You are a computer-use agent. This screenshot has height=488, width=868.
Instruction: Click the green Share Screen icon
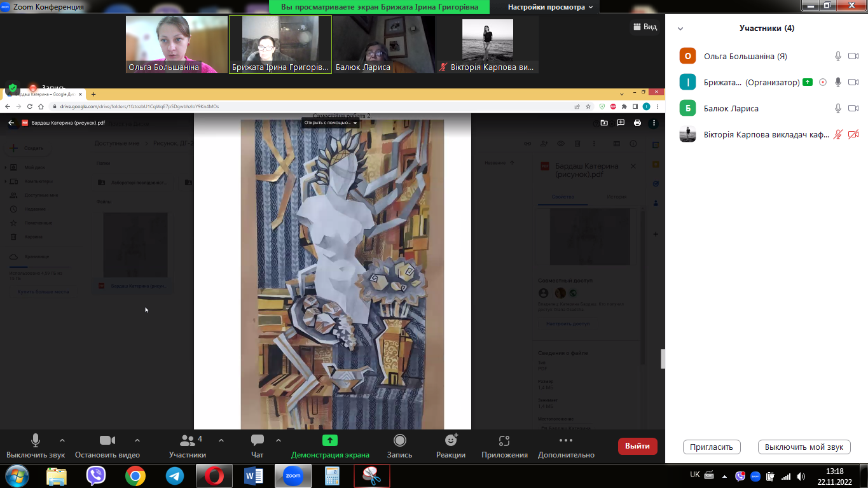coord(329,441)
